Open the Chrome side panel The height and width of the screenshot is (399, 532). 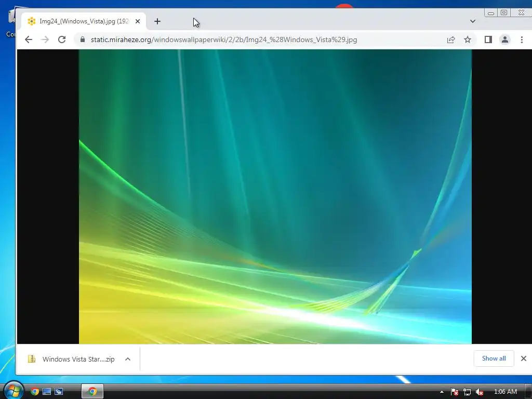(488, 39)
